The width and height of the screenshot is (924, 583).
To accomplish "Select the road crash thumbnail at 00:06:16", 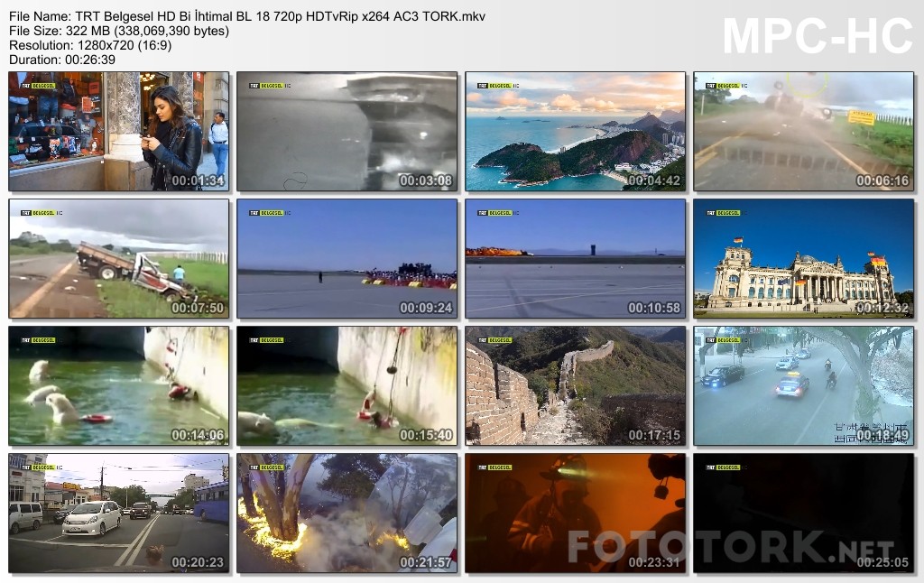I will click(x=803, y=132).
